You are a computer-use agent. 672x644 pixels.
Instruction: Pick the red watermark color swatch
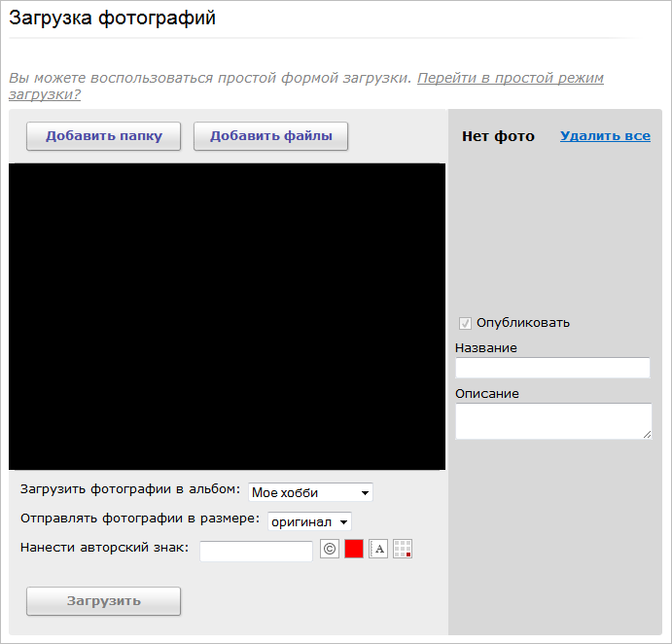(x=354, y=549)
